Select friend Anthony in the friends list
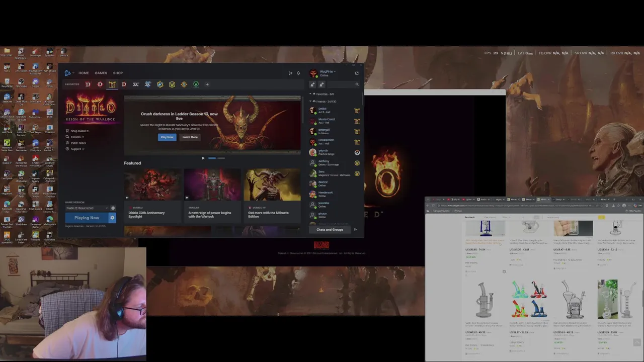Viewport: 644px width, 362px height. (335, 163)
